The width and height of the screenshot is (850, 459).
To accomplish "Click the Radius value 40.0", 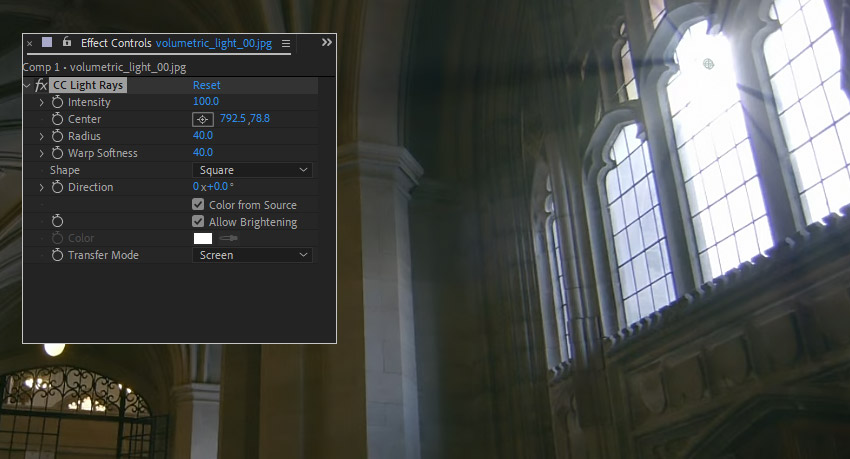I will click(203, 135).
